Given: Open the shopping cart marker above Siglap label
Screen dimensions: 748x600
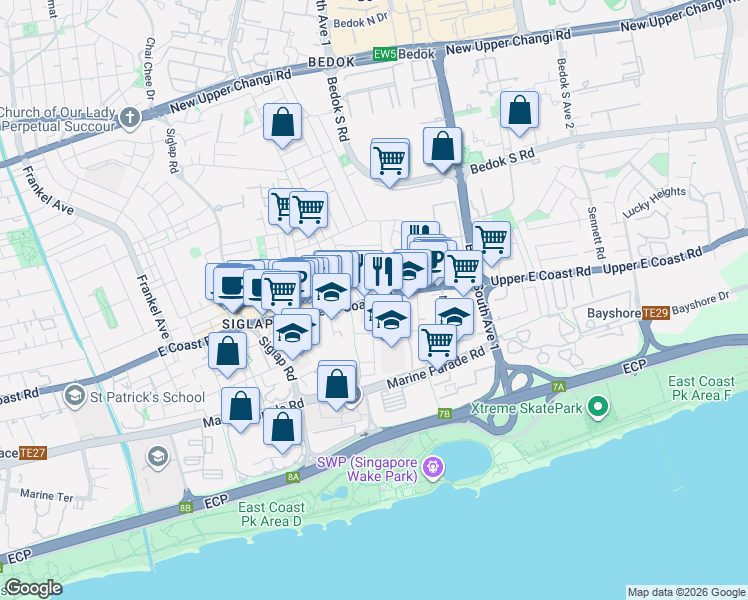Looking at the screenshot, I should 281,291.
